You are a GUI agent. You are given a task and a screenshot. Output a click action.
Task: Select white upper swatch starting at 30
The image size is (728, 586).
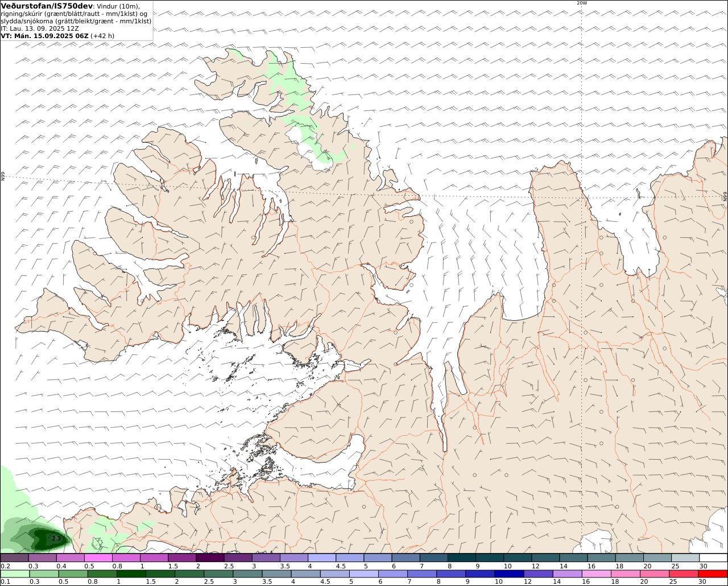(x=713, y=558)
